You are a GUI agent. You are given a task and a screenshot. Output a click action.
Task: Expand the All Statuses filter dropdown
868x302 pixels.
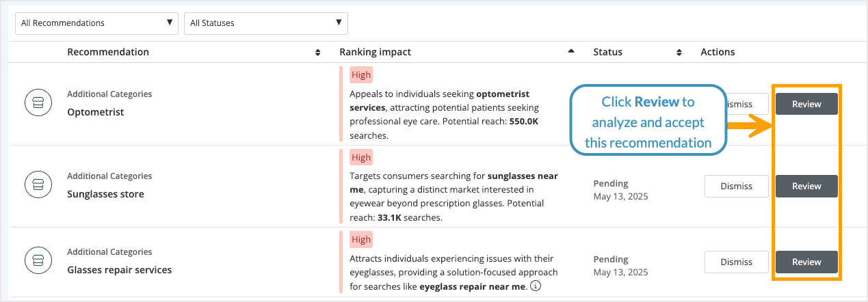click(265, 23)
